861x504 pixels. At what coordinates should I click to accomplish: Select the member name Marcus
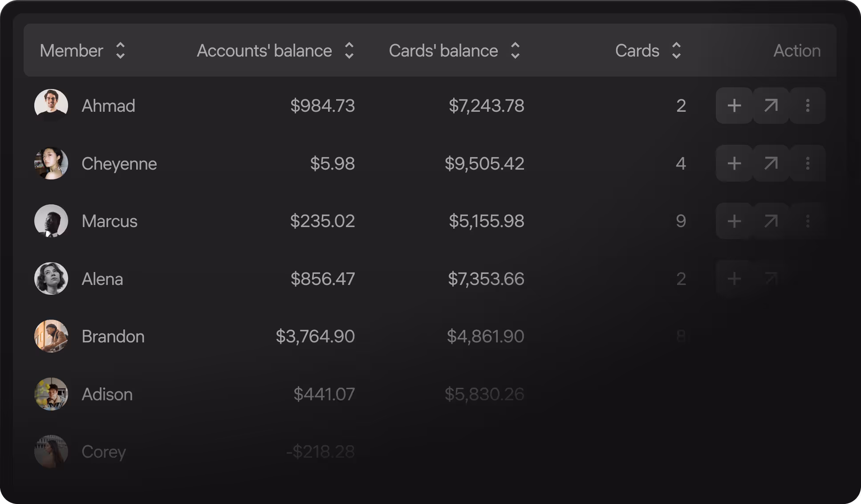(x=110, y=221)
